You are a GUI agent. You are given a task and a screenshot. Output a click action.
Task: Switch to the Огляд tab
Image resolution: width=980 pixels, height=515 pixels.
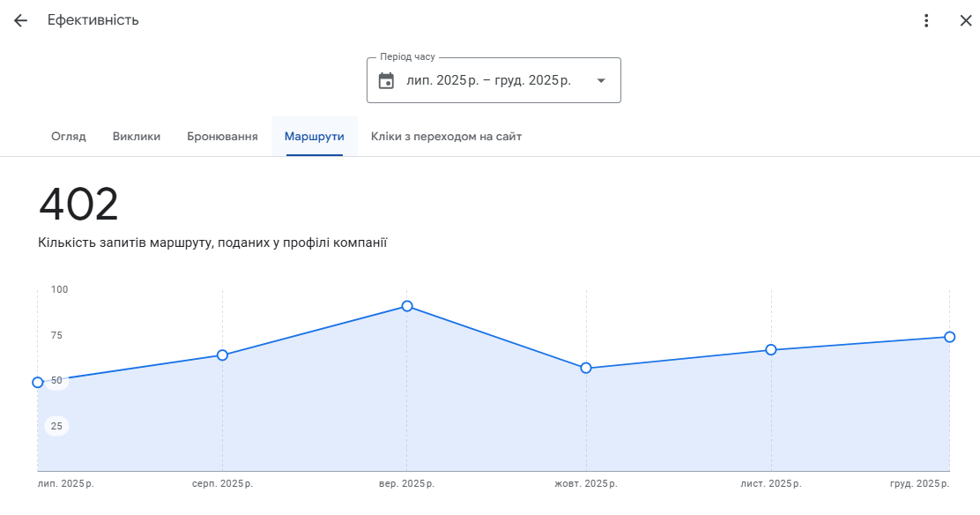click(x=69, y=137)
